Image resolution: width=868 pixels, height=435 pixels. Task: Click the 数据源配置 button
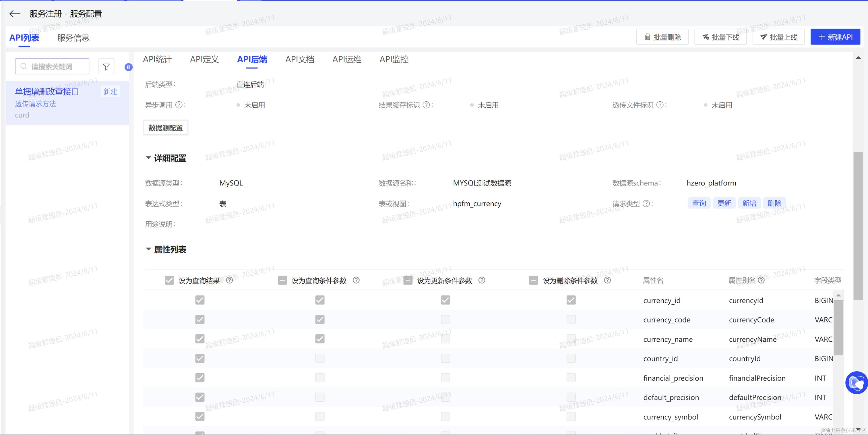point(165,128)
